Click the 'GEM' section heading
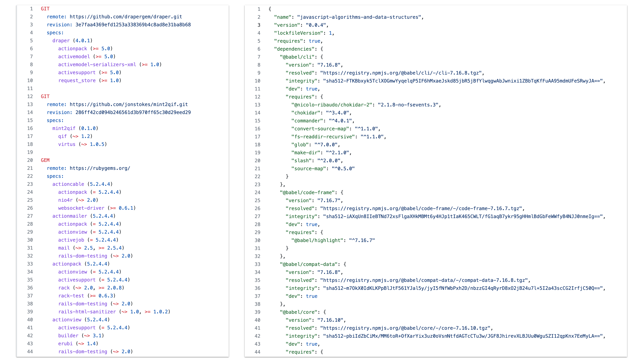The width and height of the screenshot is (644, 362). (45, 160)
